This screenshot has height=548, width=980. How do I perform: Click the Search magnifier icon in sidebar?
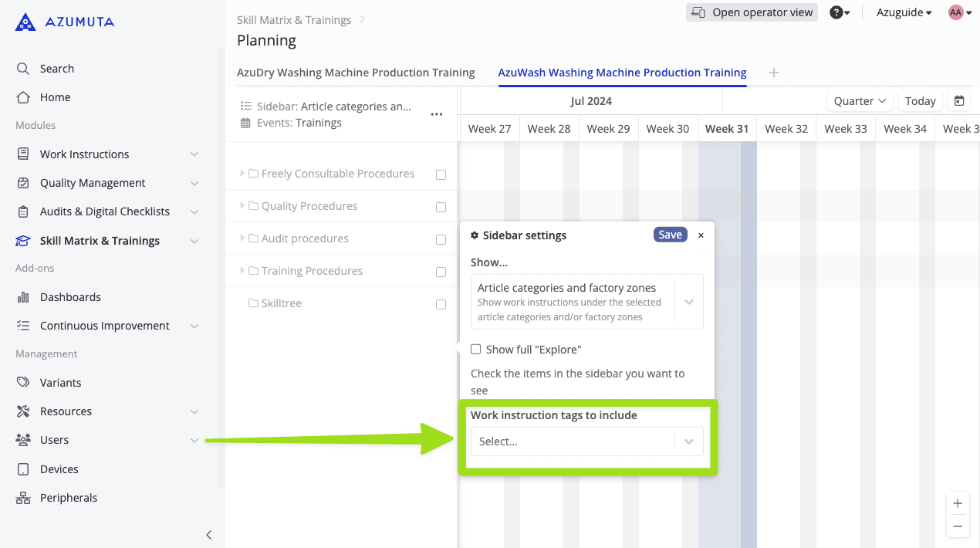point(23,69)
